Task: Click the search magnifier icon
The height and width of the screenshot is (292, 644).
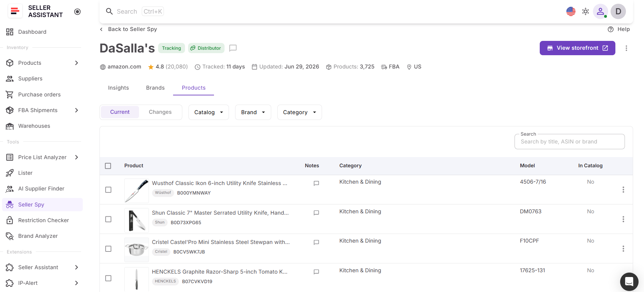Action: pyautogui.click(x=109, y=11)
